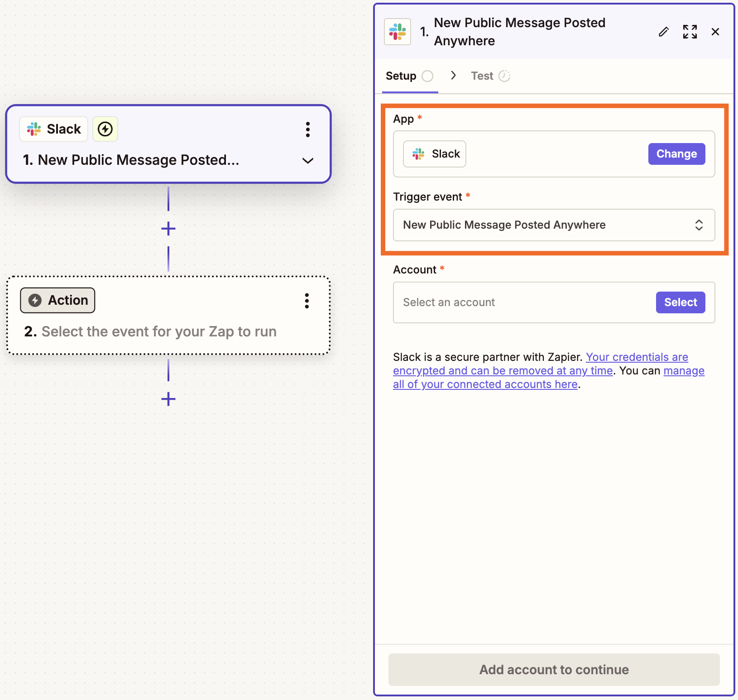Click the Slack app icon on step 1 card
Screen dimensions: 738x700
pyautogui.click(x=34, y=129)
